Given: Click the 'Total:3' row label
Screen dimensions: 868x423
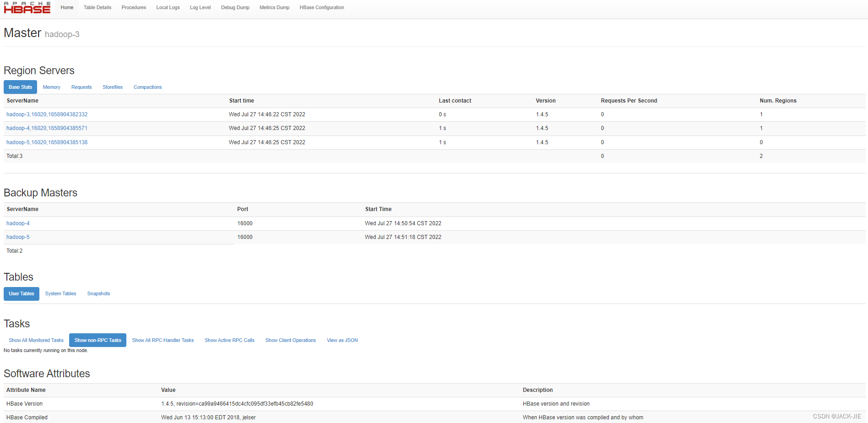Looking at the screenshot, I should point(14,156).
